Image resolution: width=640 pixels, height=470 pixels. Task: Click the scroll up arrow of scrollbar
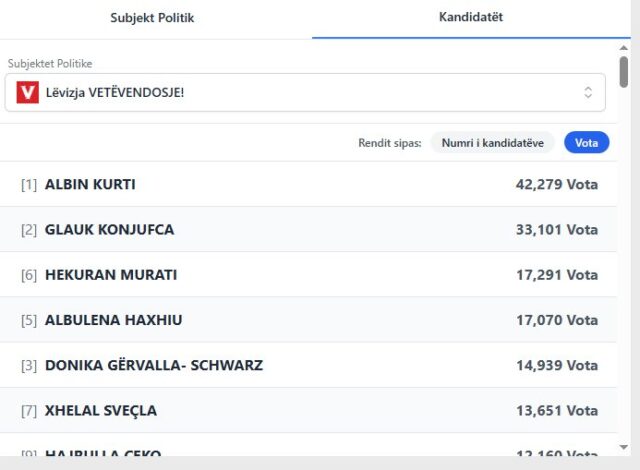[x=624, y=47]
